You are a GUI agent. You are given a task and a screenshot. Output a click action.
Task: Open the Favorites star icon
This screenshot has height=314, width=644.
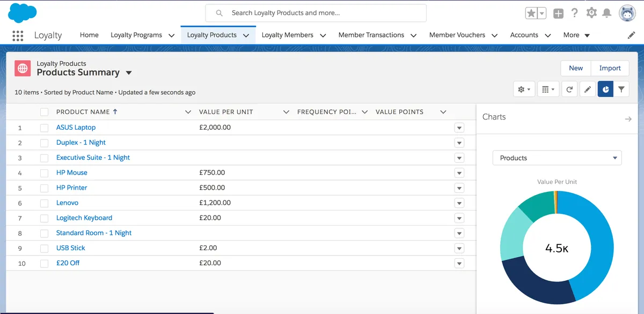(531, 13)
